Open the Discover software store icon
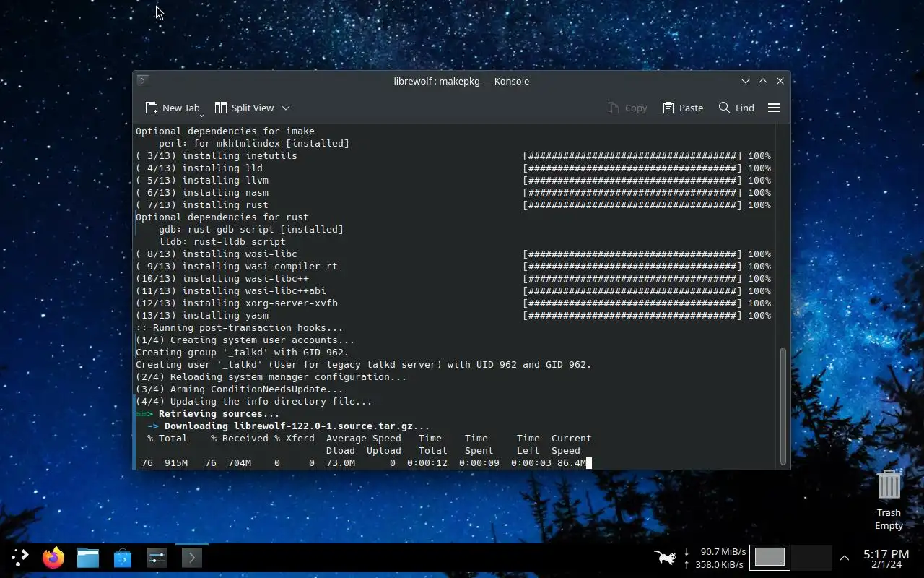Screen dimensions: 924x578 pos(123,557)
